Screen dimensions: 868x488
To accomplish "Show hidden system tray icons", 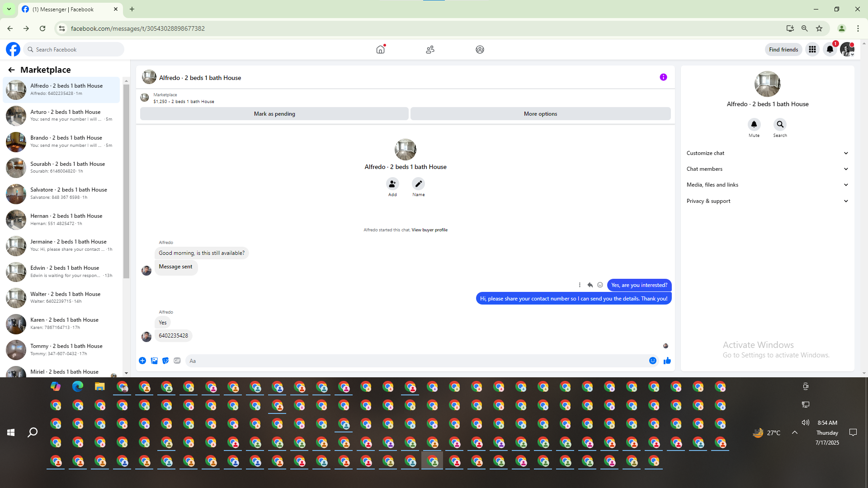I will point(795,432).
